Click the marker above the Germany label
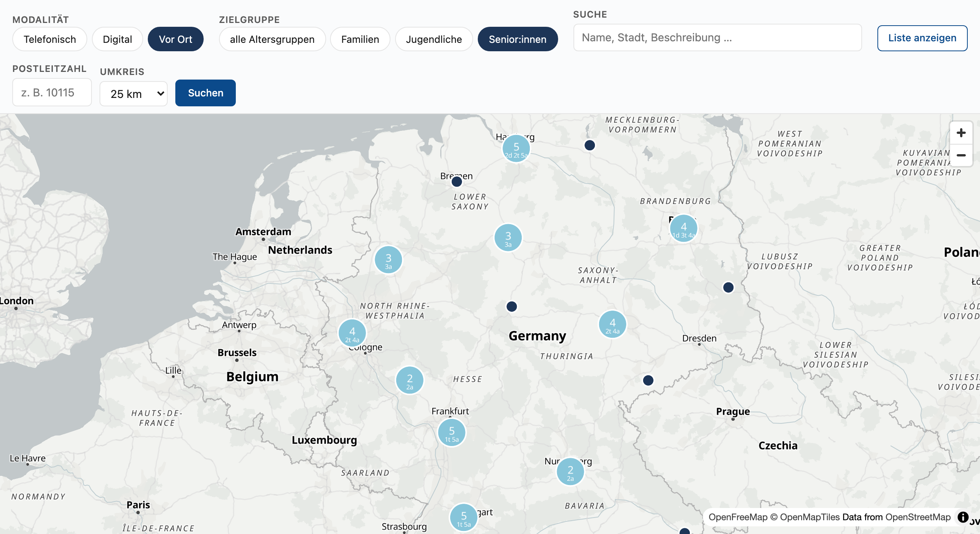 click(511, 306)
